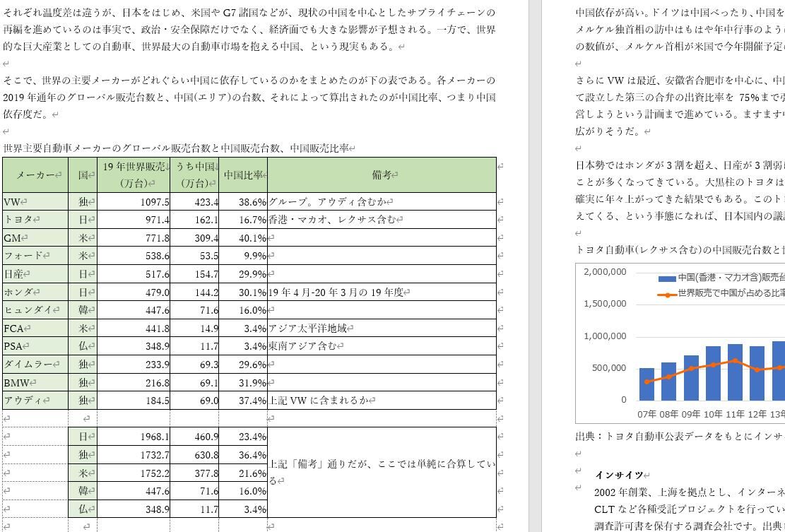The width and height of the screenshot is (785, 532).
Task: Click the グループ。アウディ含むか remark
Action: click(327, 202)
